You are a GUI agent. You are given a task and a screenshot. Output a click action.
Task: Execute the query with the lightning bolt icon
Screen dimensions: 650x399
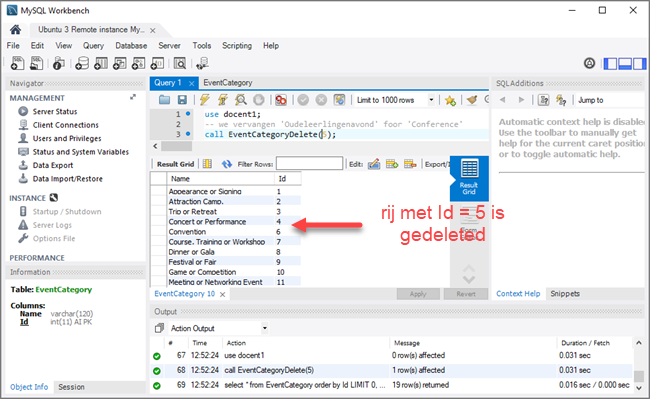point(204,100)
